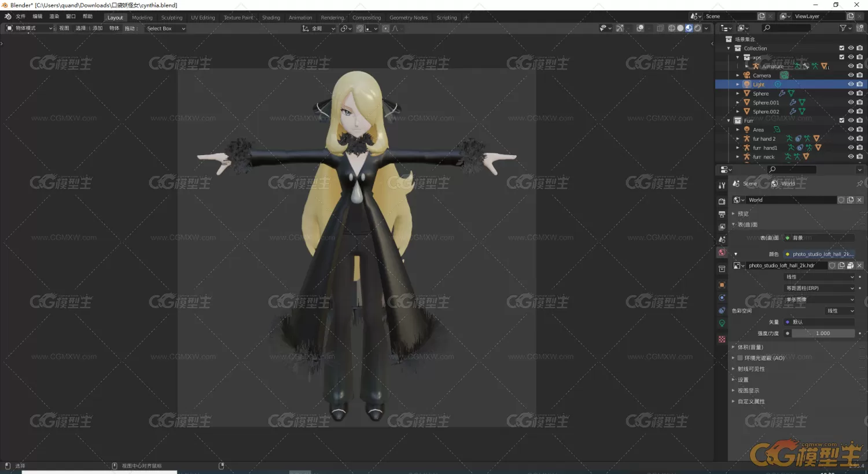Open the 渲染 menu

(54, 17)
